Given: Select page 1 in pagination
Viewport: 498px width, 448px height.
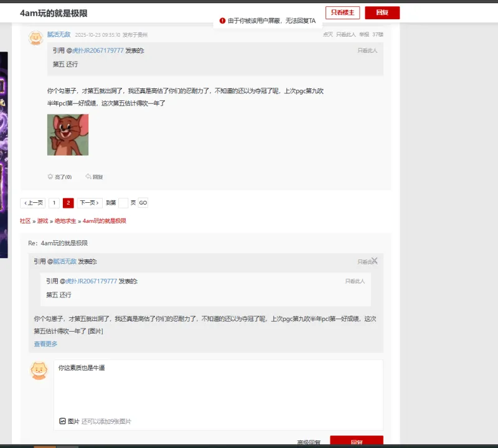Looking at the screenshot, I should point(54,203).
